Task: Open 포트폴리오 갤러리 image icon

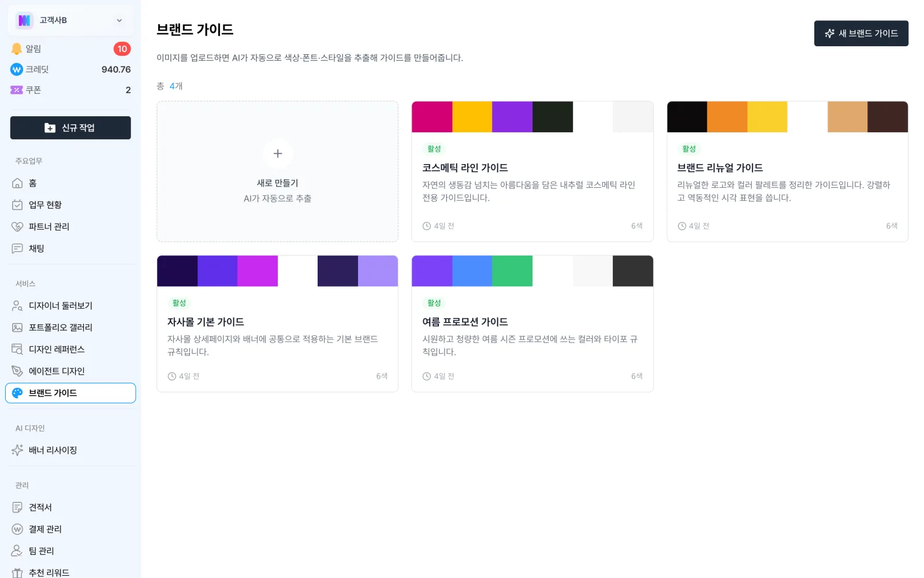Action: [17, 328]
